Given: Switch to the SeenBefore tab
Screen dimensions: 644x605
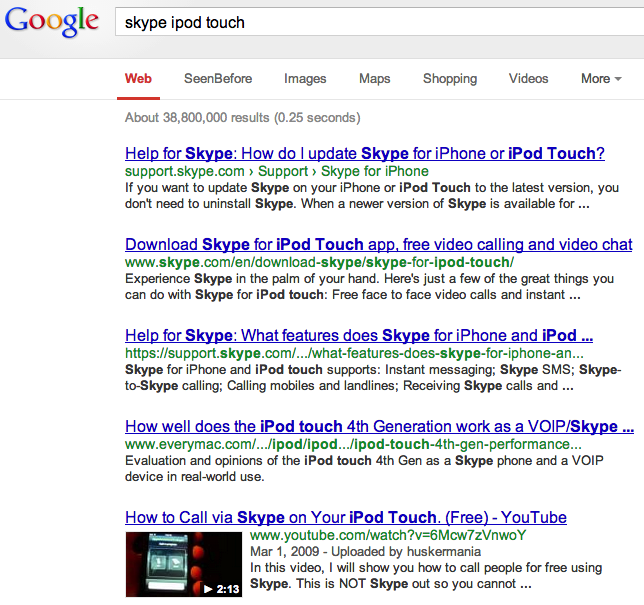Looking at the screenshot, I should pyautogui.click(x=218, y=78).
